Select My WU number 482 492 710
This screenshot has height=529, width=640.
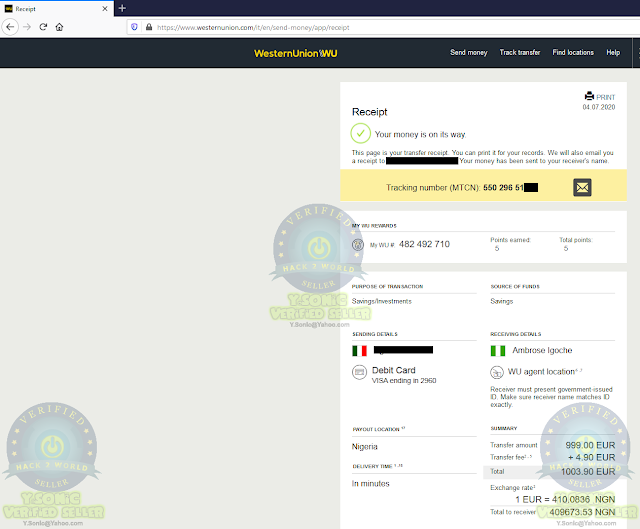coord(424,244)
